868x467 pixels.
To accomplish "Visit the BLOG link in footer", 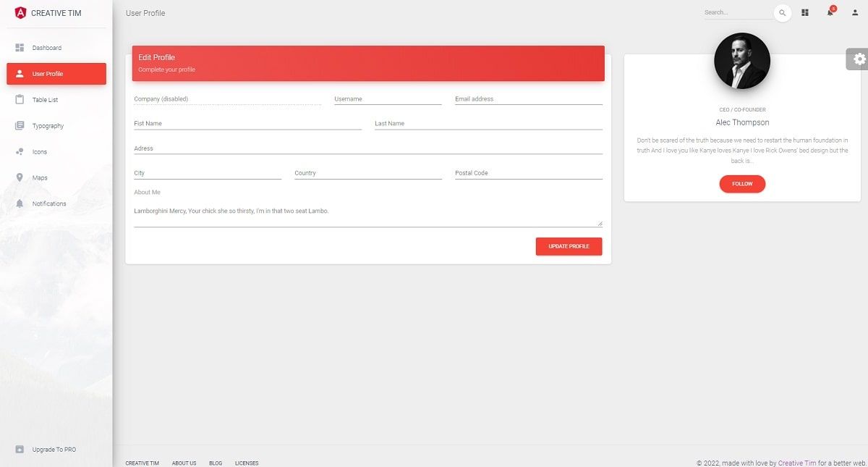I will [x=215, y=463].
